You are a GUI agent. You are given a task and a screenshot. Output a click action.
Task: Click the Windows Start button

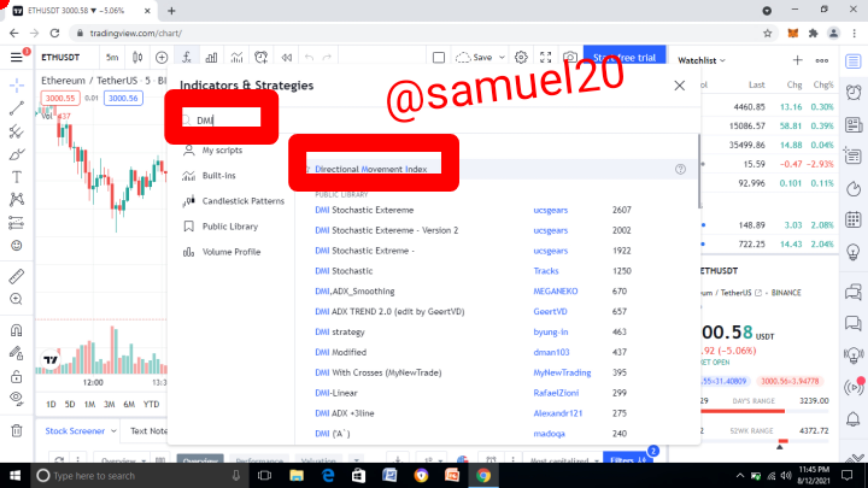tap(15, 475)
